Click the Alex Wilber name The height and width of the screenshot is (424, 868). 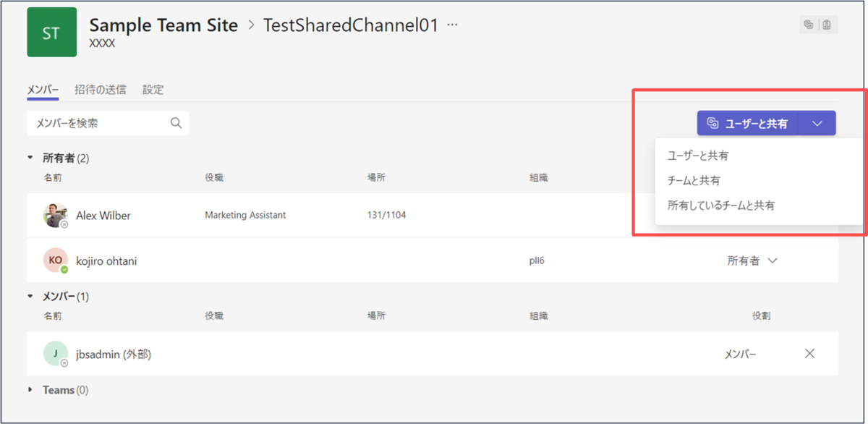(x=103, y=216)
